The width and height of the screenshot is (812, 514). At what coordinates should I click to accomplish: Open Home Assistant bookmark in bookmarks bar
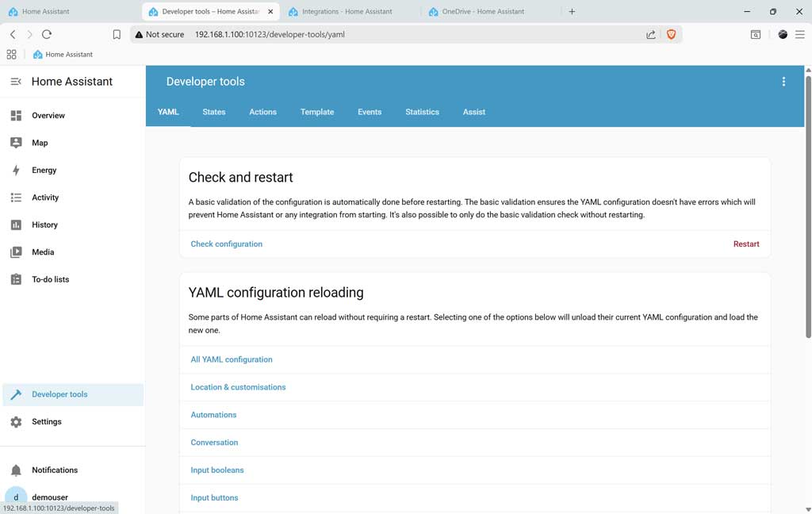coord(63,55)
